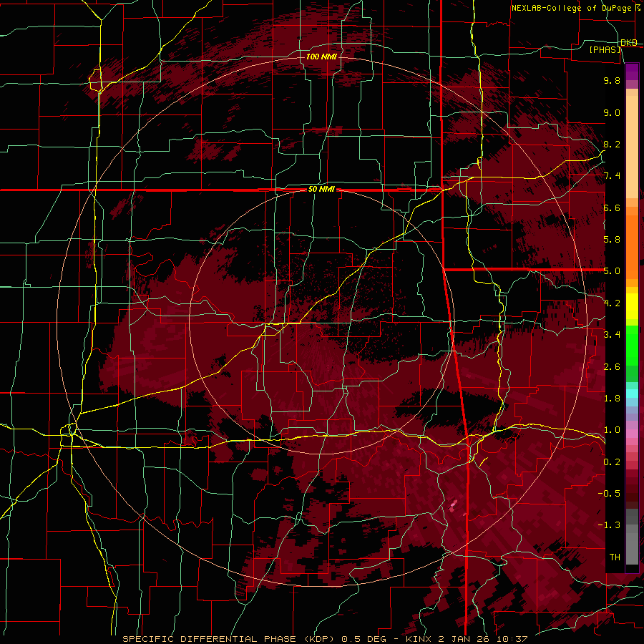Viewport: 644px width, 644px height.
Task: Click the 2 JAN 26 date text
Action: [464, 639]
